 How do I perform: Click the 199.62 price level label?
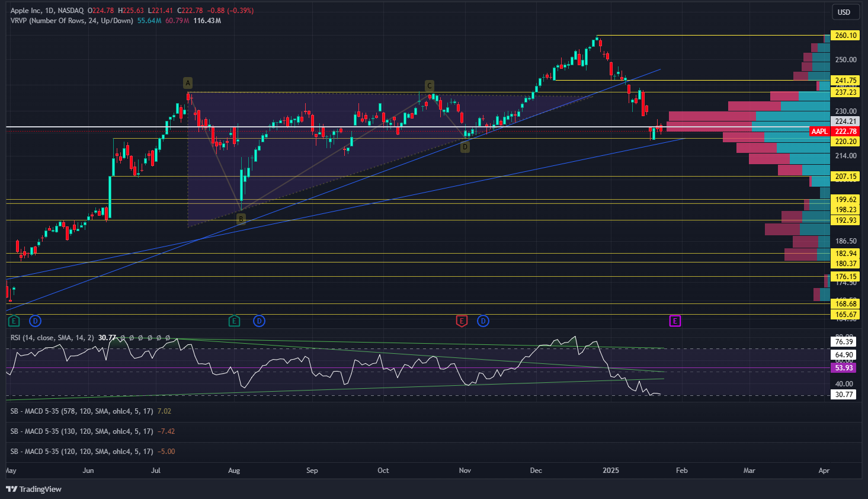(845, 200)
